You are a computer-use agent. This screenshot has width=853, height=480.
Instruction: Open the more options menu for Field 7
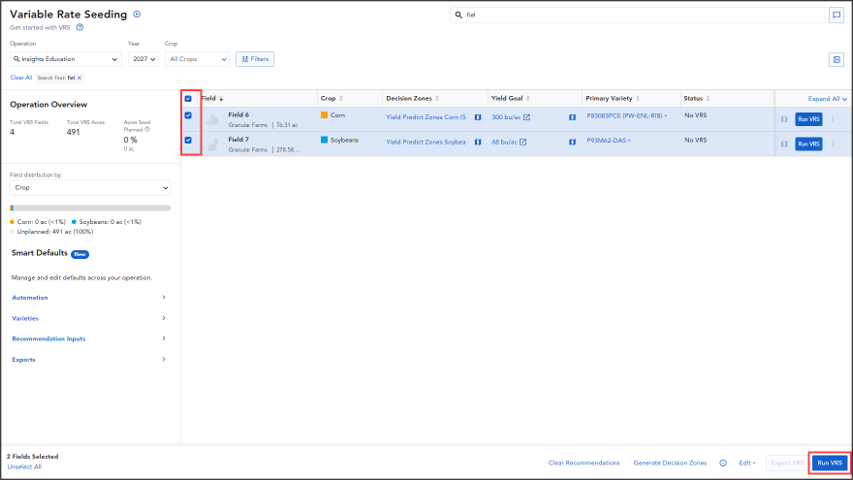click(832, 144)
